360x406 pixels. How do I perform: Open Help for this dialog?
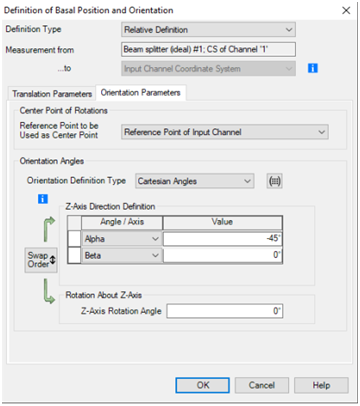tap(321, 385)
